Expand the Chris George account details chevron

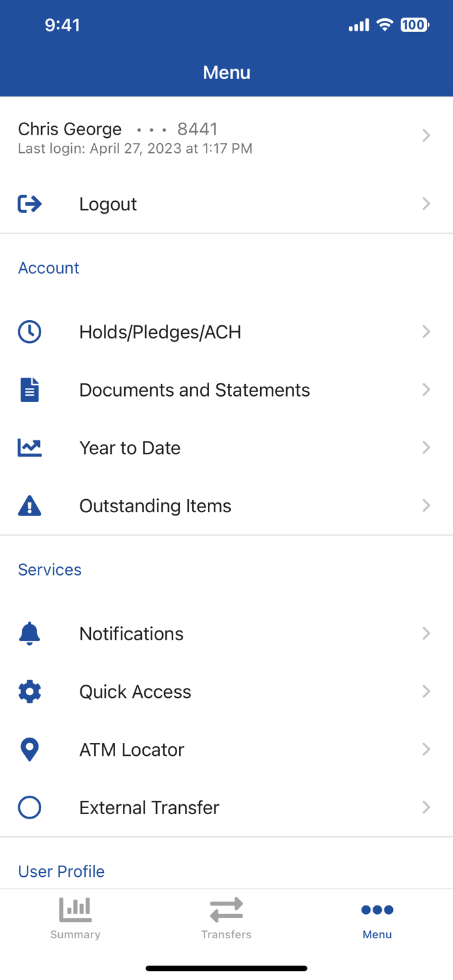coord(426,135)
